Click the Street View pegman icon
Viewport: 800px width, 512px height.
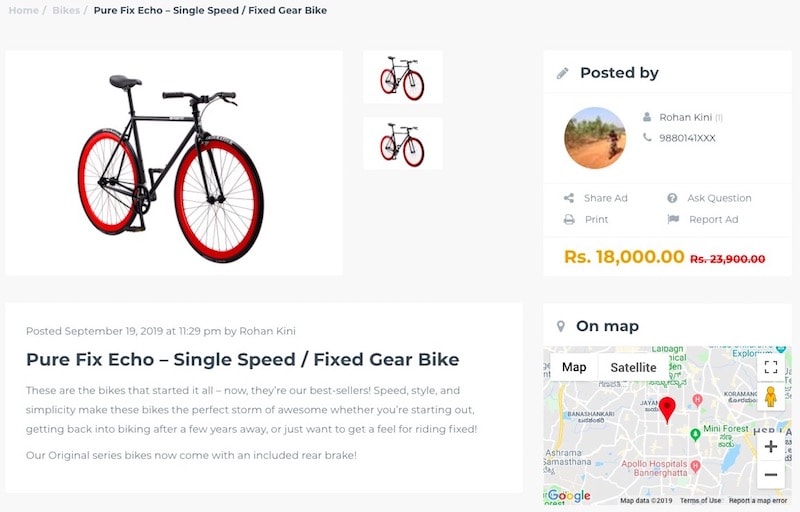[x=771, y=396]
